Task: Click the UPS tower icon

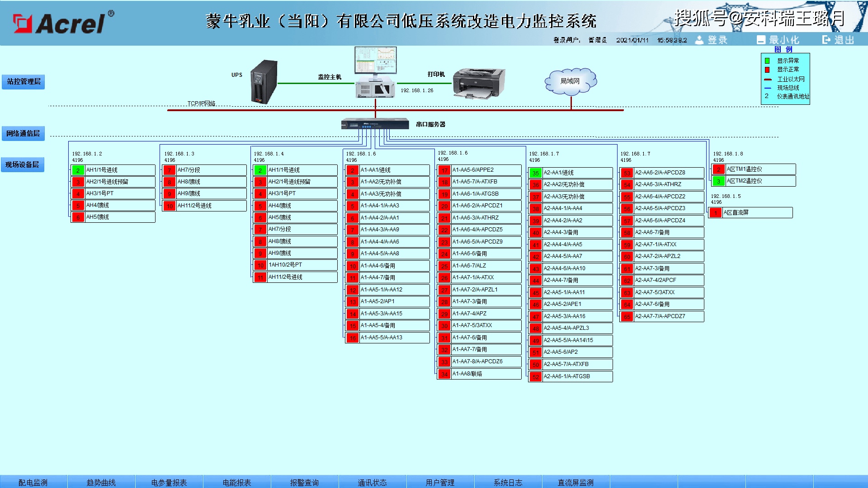Action: (264, 82)
